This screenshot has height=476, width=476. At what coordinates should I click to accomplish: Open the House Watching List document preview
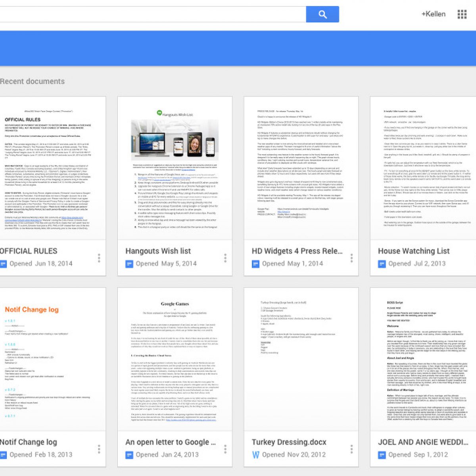(x=423, y=168)
